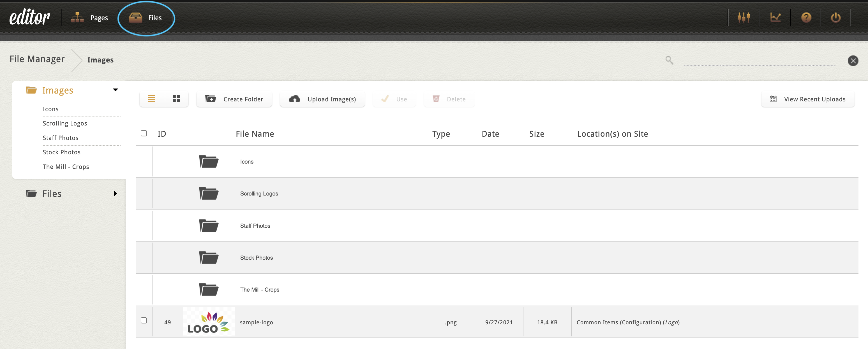Screen dimensions: 868x349
Task: Click the Create Folder button
Action: 234,99
